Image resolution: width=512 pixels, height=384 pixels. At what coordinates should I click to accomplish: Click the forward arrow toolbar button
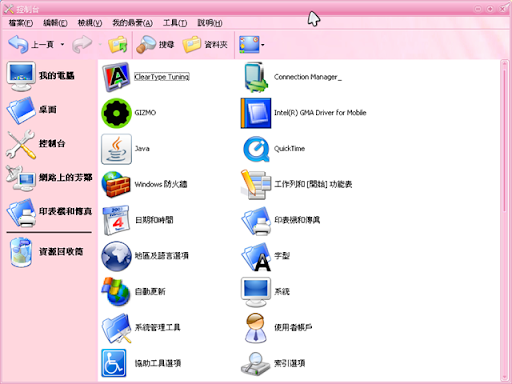[x=82, y=44]
